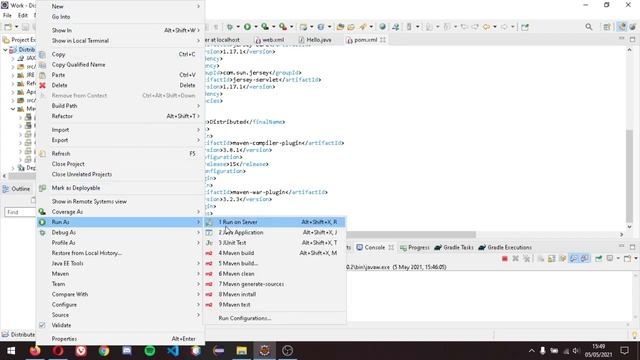Choose Refresh from context menu
The width and height of the screenshot is (640, 360).
tap(120, 153)
